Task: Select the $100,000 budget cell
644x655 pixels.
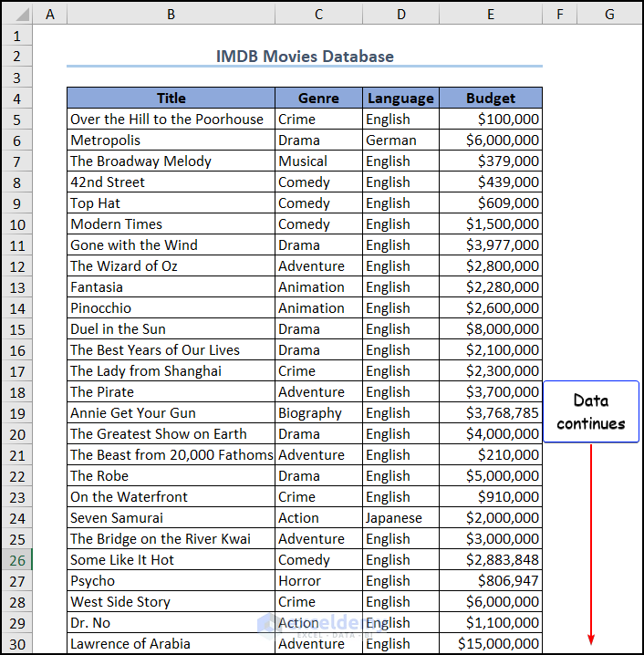Action: pos(491,120)
